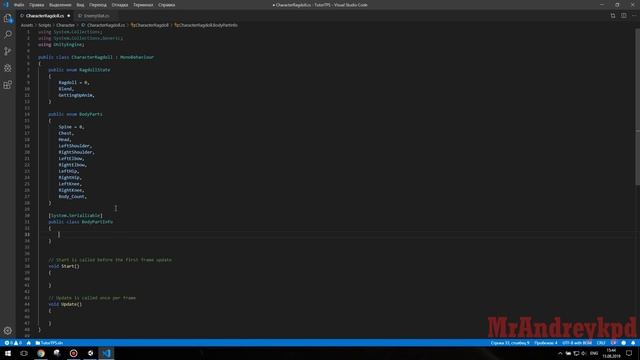Open the network icon in system tray

[576, 353]
